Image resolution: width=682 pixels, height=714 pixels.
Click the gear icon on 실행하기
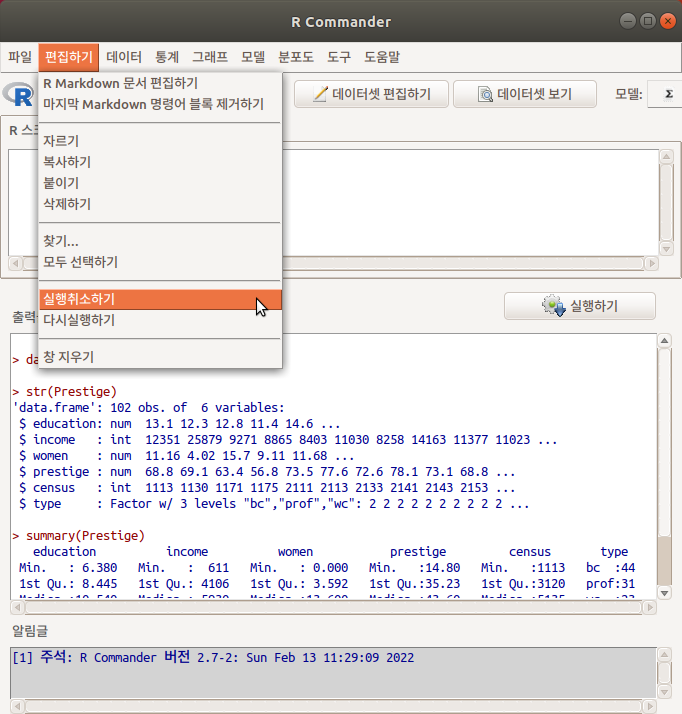click(x=553, y=306)
